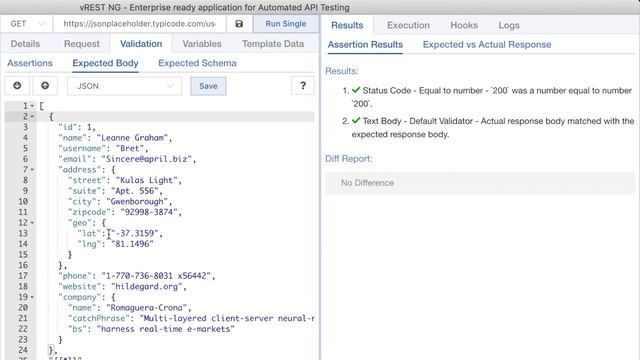640x360 pixels.
Task: Open the Template Data tab
Action: coord(273,44)
